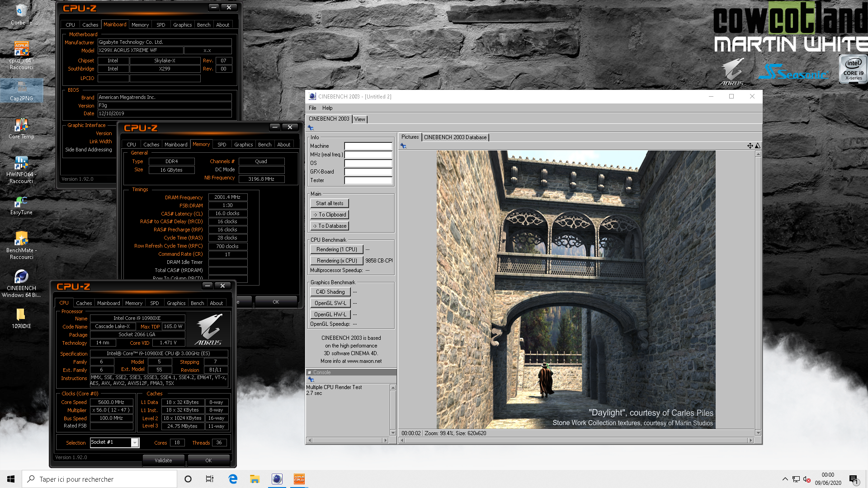Open the BenchMate Raccourci desktop icon
The width and height of the screenshot is (868, 488).
point(21,245)
